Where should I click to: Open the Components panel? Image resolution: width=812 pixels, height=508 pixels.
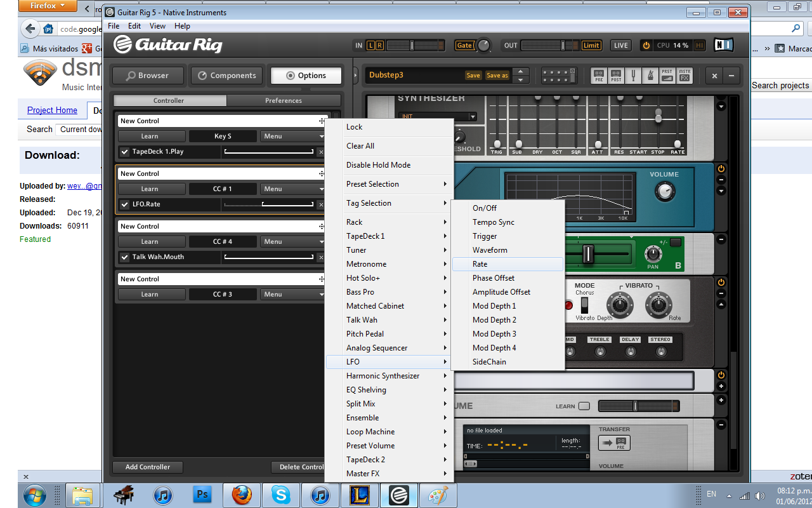[x=227, y=76]
